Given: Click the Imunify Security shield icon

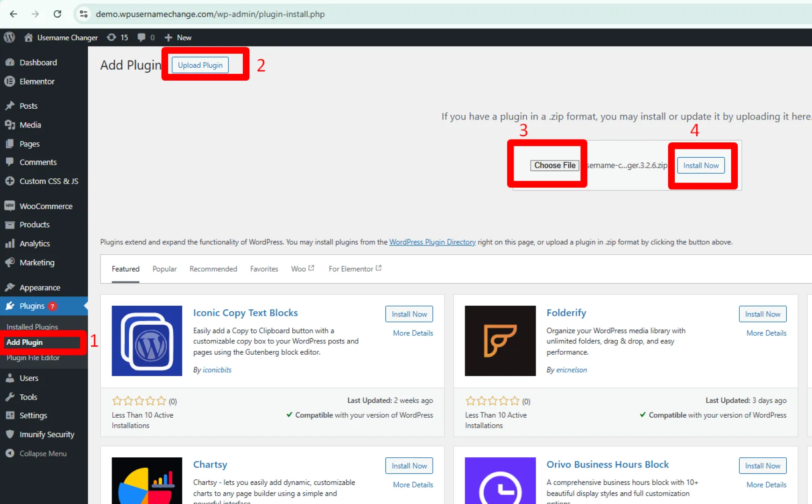Looking at the screenshot, I should pyautogui.click(x=10, y=434).
